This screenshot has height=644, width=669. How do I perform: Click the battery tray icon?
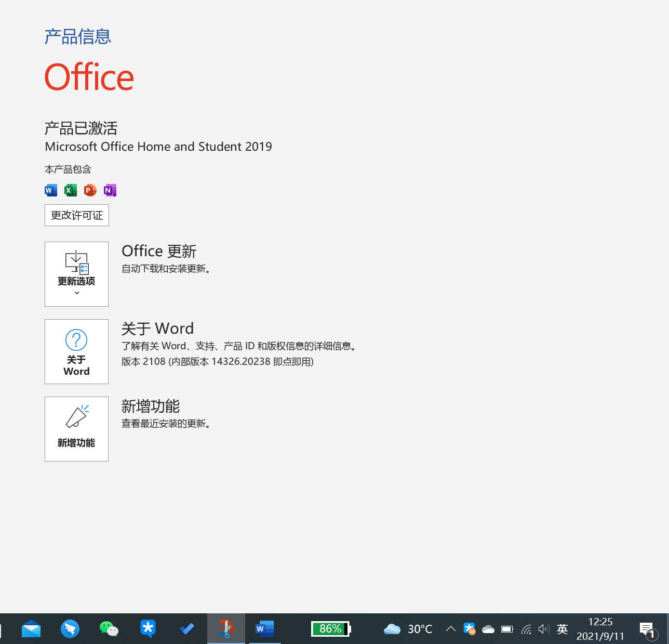[x=507, y=629]
